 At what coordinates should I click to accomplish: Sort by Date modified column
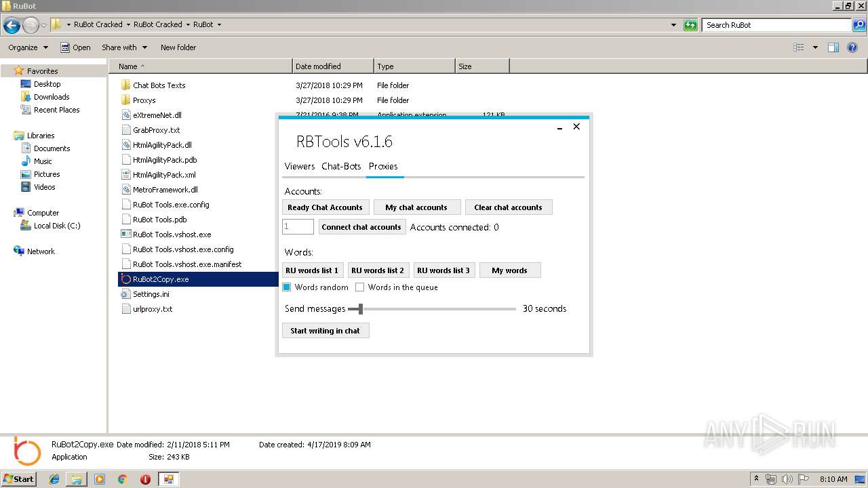click(333, 66)
